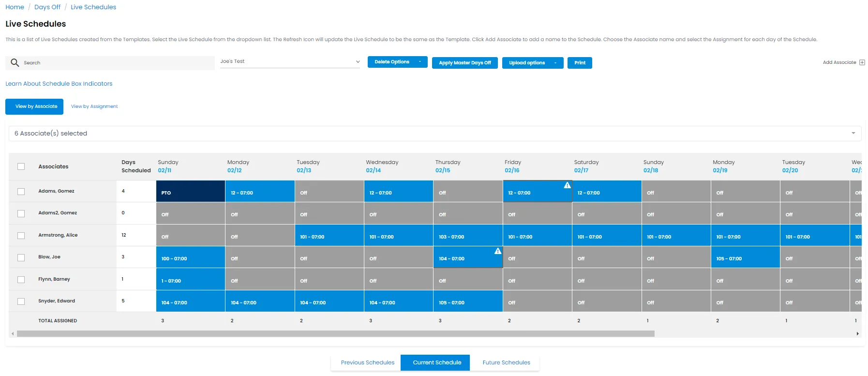The width and height of the screenshot is (868, 376).
Task: Open the Future Schedules tab
Action: [x=506, y=362]
